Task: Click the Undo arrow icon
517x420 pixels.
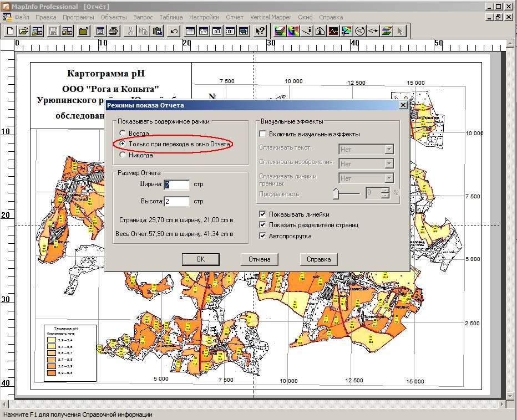Action: 174,31
